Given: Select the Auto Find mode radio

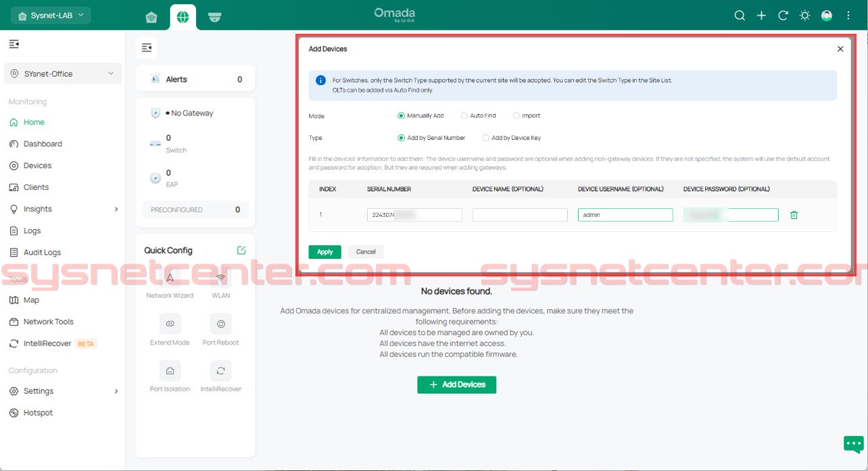Looking at the screenshot, I should tap(464, 116).
